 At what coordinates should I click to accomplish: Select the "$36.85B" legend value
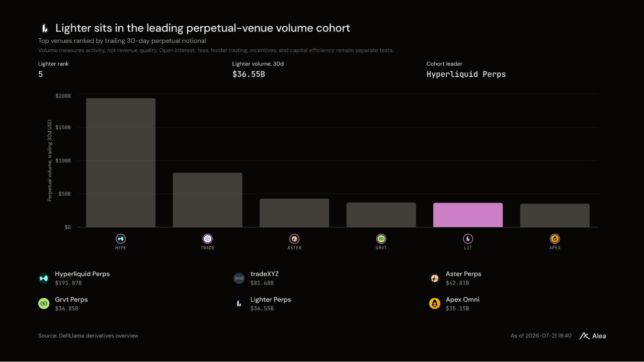[x=67, y=309]
